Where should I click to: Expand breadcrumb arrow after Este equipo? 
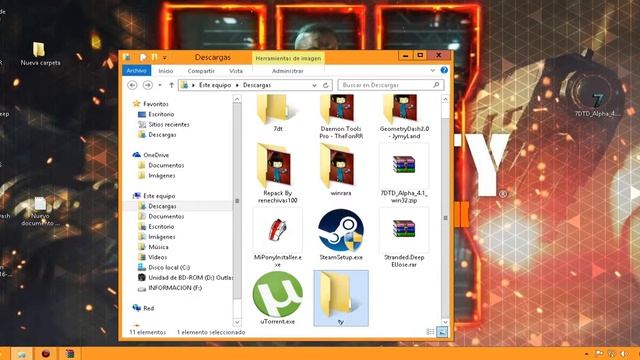[x=237, y=85]
